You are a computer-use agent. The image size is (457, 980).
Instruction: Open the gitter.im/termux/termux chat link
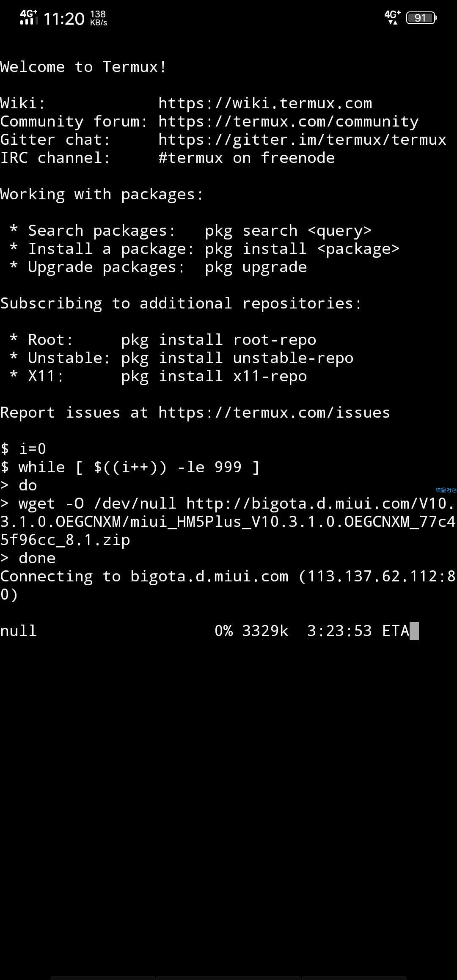pos(302,140)
